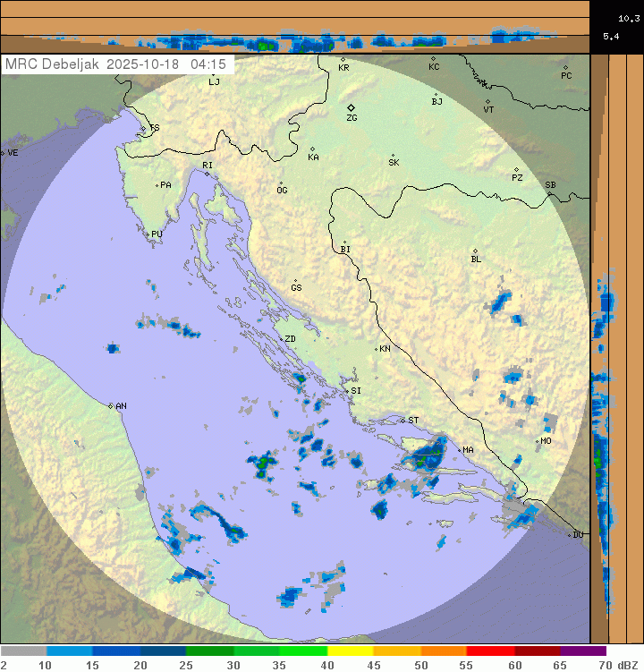Click the MRC Debeljak timestamp label

coord(115,64)
